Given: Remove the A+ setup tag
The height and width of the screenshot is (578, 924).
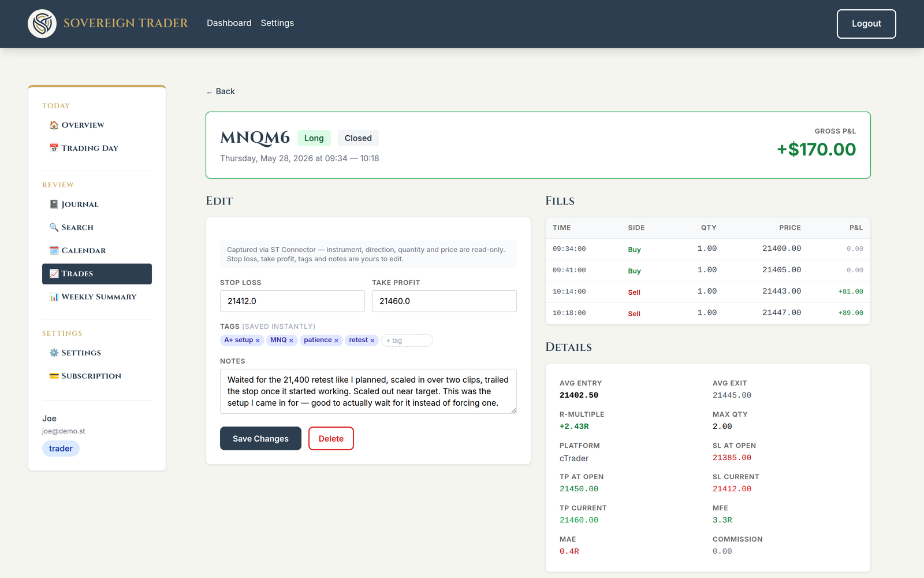Looking at the screenshot, I should (x=258, y=340).
